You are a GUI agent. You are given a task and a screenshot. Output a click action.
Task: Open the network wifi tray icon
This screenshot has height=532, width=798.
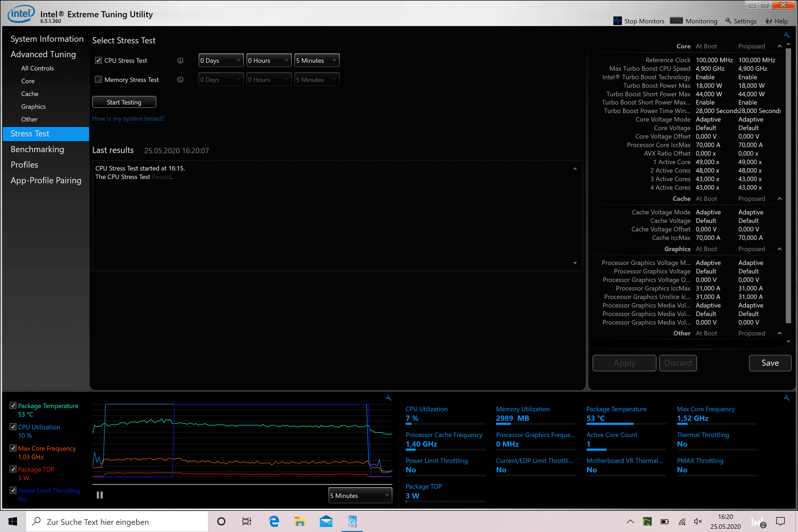[681, 521]
